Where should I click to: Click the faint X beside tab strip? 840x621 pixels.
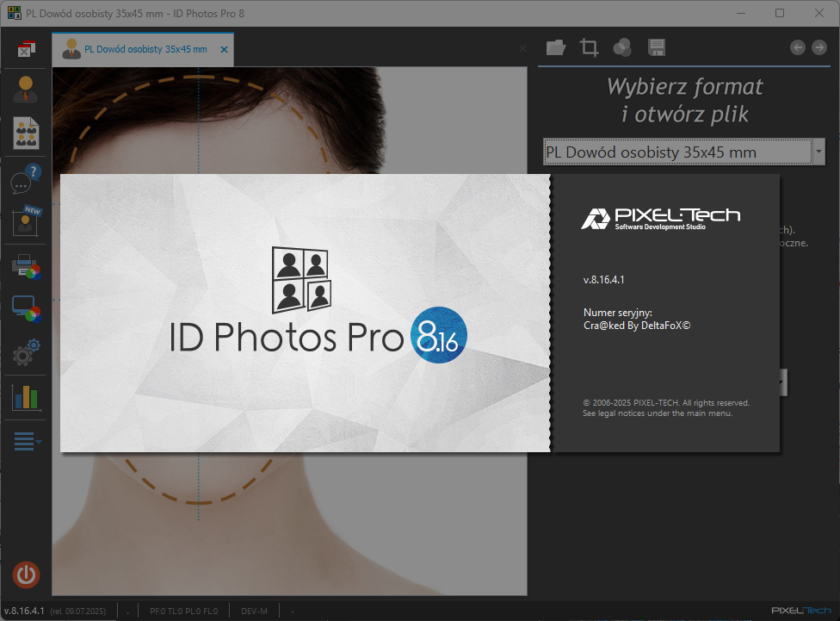pyautogui.click(x=522, y=49)
